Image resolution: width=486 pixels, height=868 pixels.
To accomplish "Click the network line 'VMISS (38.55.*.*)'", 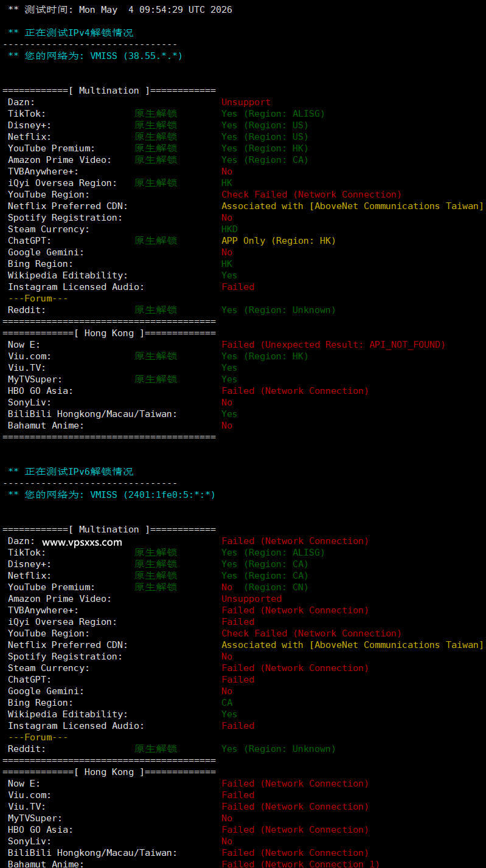I will point(136,56).
